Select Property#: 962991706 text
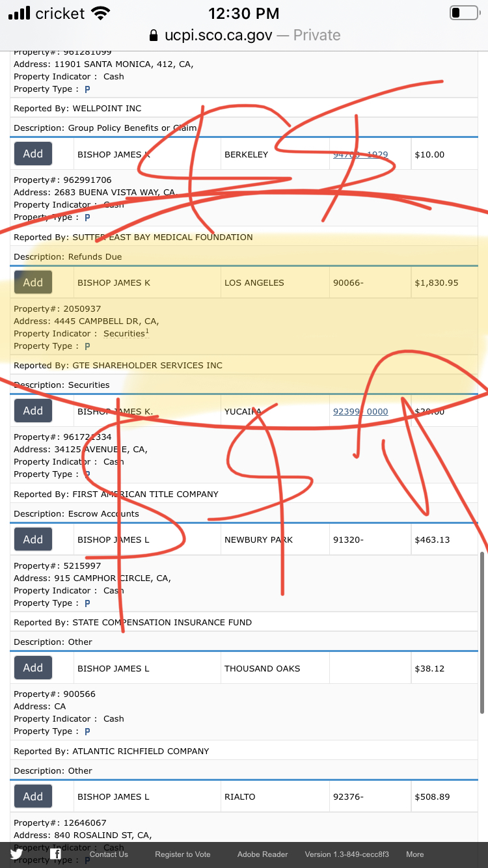The height and width of the screenshot is (868, 488). pos(62,180)
